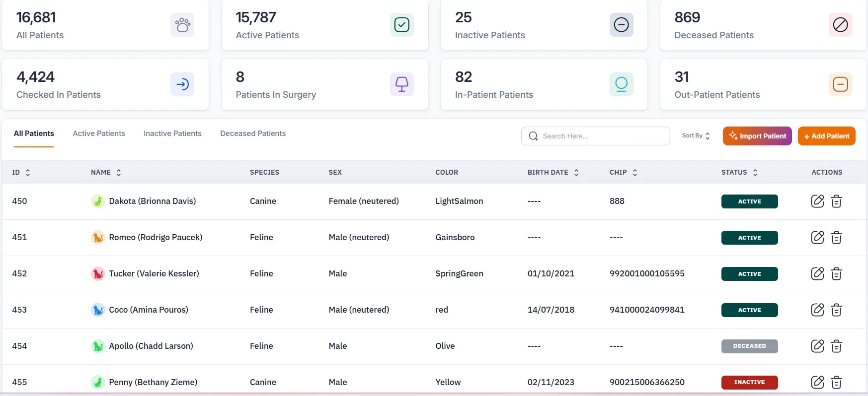Delete patient Romeo (Rodrigo Paucek)
Screen dimensions: 868x396
(836, 238)
